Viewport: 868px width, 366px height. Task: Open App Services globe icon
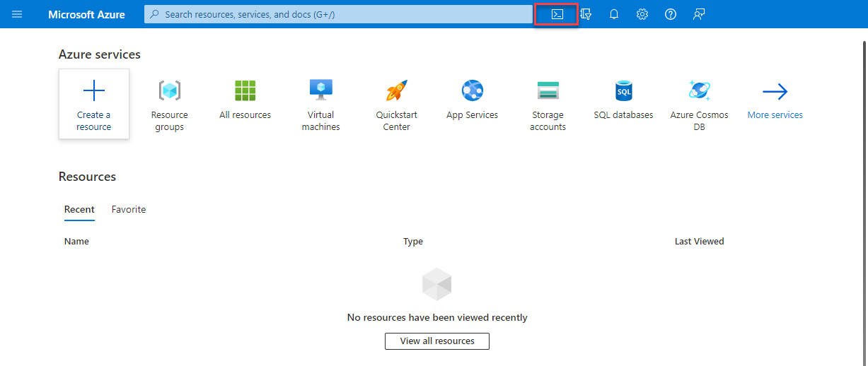(473, 90)
